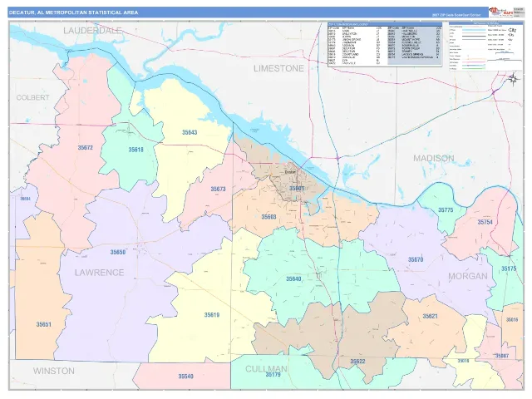The height and width of the screenshot is (399, 532).
Task: Click ZIP code label 35175
Action: point(509,268)
